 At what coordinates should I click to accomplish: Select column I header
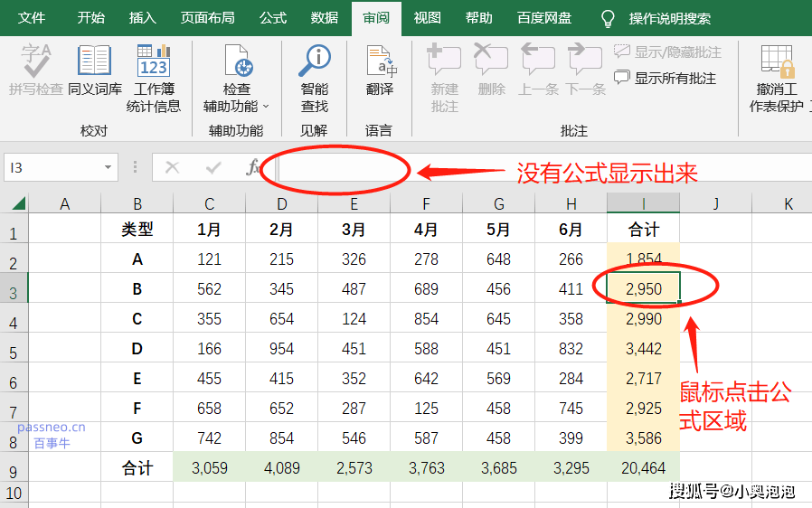pyautogui.click(x=643, y=203)
